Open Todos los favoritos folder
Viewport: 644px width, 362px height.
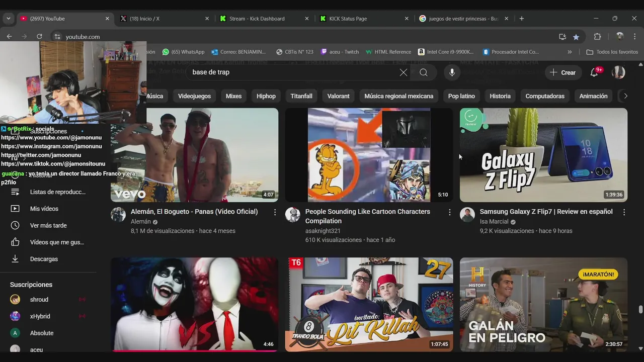pos(612,52)
